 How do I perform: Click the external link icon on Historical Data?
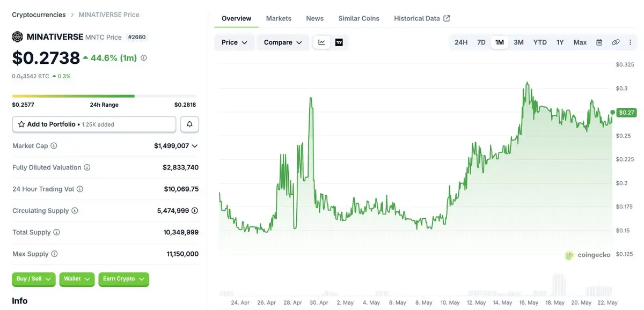[447, 18]
